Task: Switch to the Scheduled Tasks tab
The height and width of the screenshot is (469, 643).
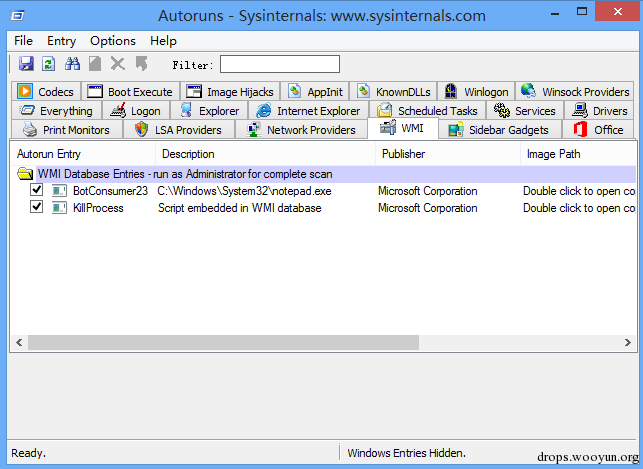Action: click(x=427, y=111)
